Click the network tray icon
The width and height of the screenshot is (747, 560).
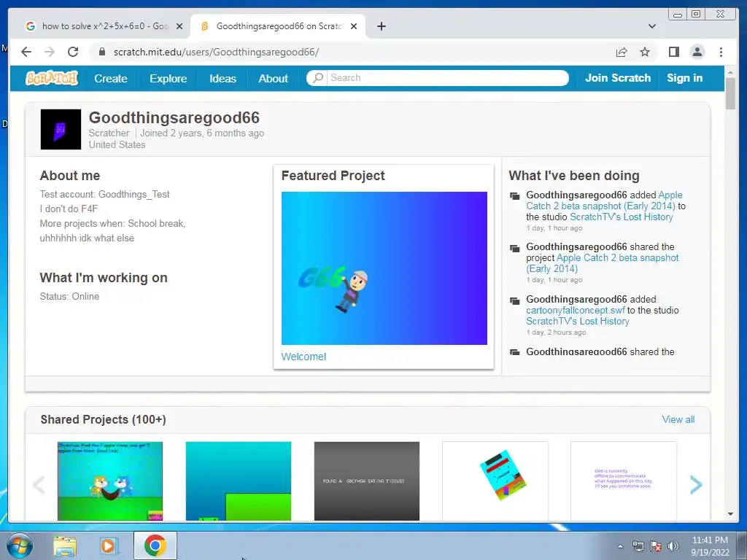pyautogui.click(x=638, y=546)
